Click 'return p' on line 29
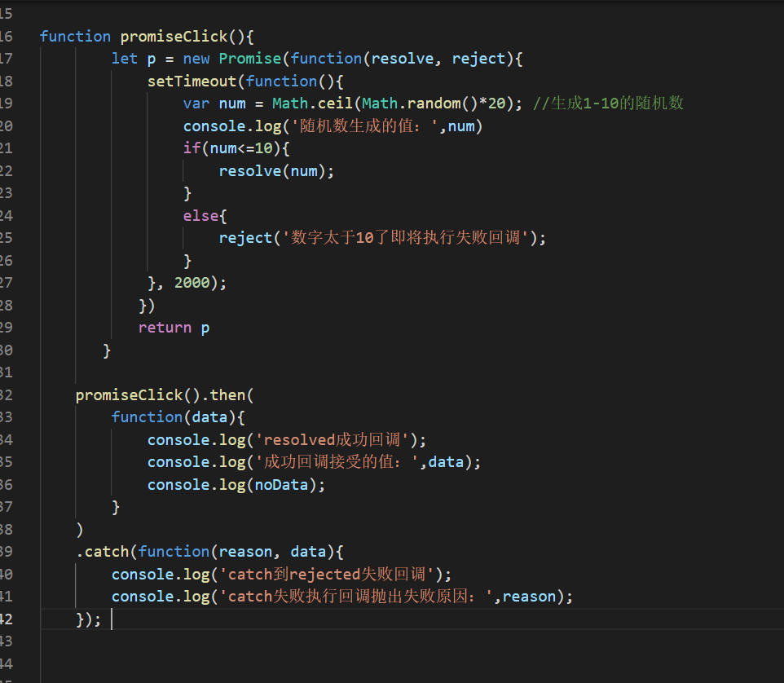 pyautogui.click(x=174, y=328)
